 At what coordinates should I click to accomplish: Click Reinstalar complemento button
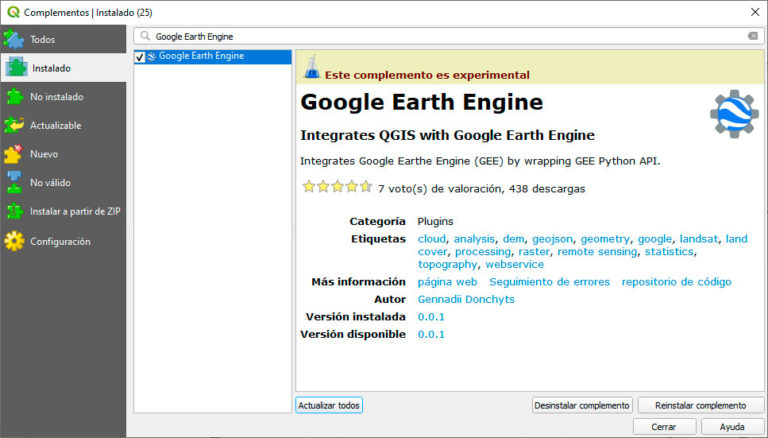click(700, 405)
